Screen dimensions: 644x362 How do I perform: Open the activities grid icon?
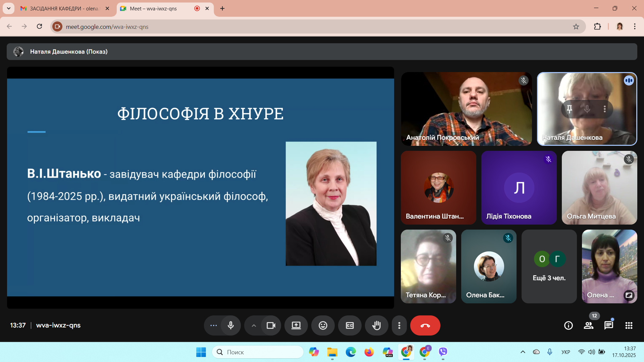click(629, 325)
